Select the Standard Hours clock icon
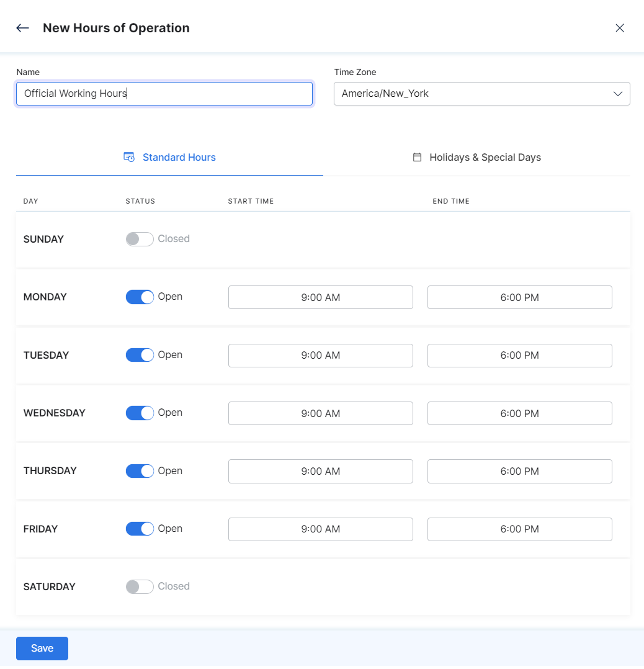This screenshot has height=669, width=644. [x=129, y=157]
